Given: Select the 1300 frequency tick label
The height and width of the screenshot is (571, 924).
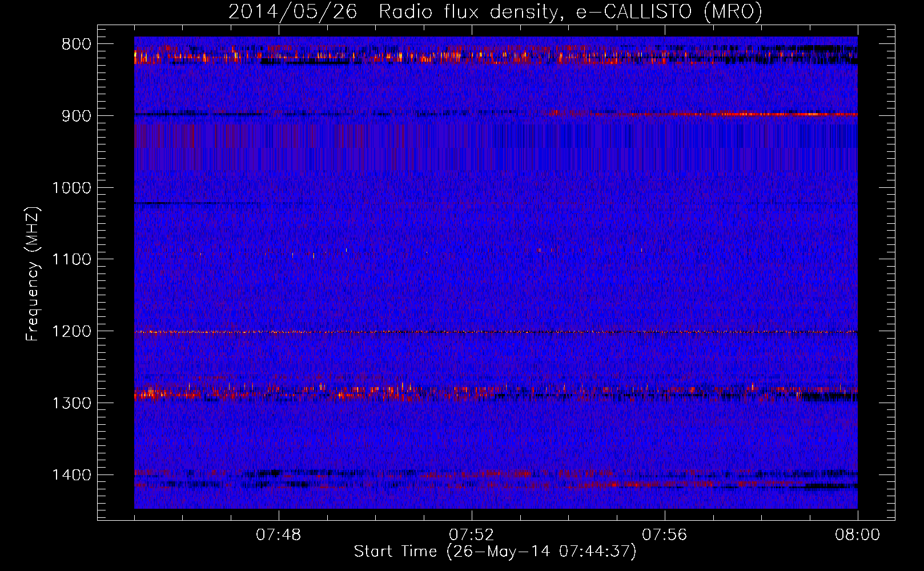Looking at the screenshot, I should coord(71,403).
